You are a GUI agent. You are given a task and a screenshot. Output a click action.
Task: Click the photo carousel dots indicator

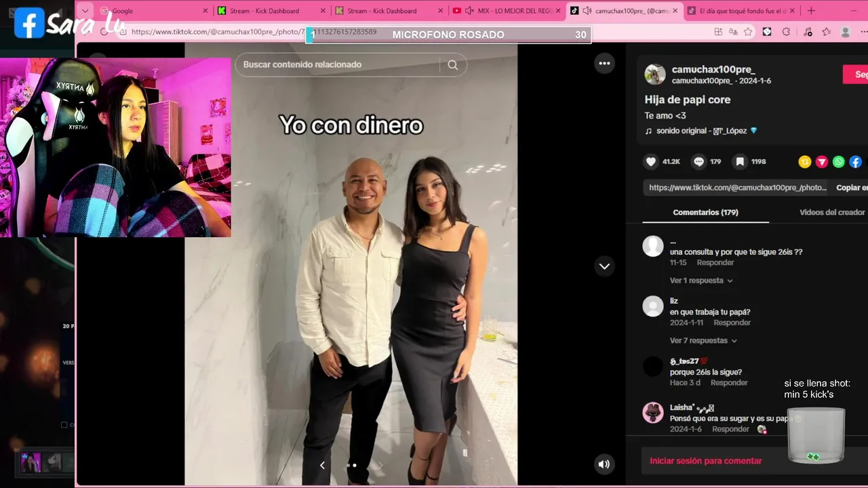[x=351, y=466]
